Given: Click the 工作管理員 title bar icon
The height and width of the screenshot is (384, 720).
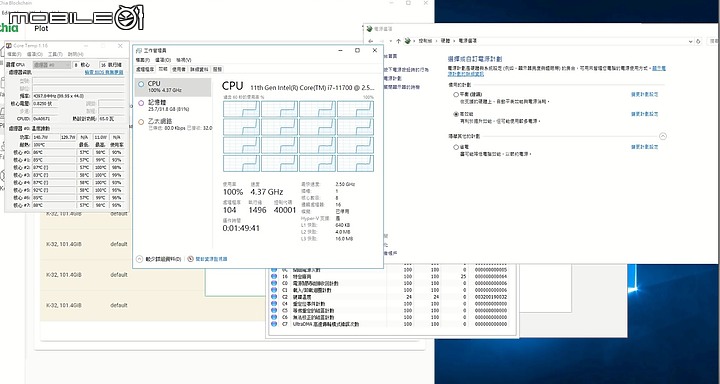Looking at the screenshot, I should point(139,51).
